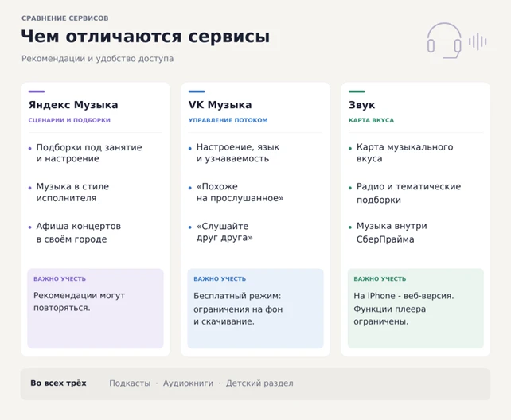Click the headphones icon in the header
The image size is (511, 420).
[x=444, y=41]
